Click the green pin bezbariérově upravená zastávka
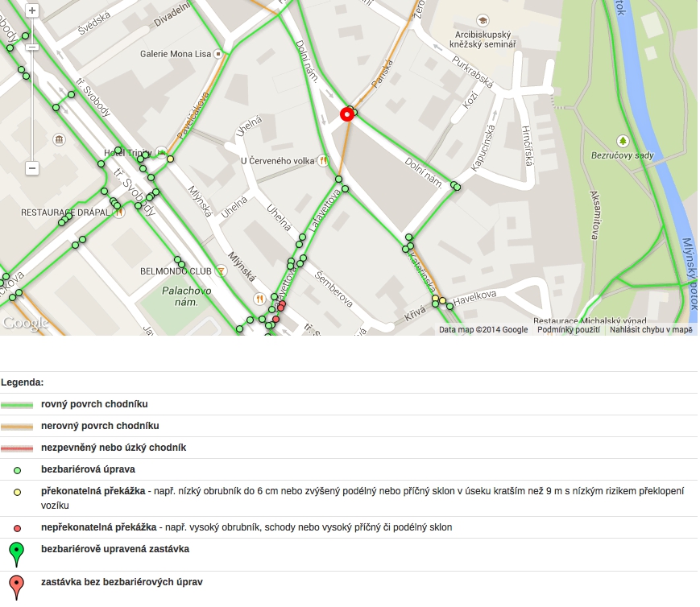700x607 pixels. 16,555
